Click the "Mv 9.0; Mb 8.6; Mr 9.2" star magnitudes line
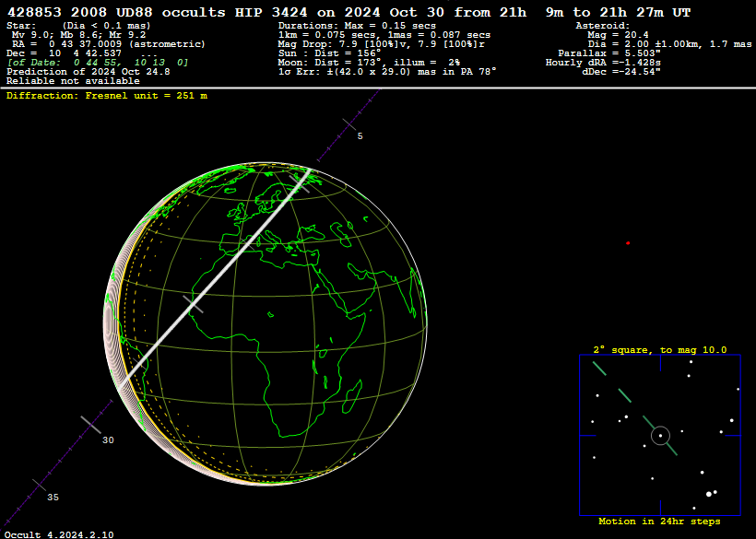Screen dimensions: 756x539 (78, 35)
